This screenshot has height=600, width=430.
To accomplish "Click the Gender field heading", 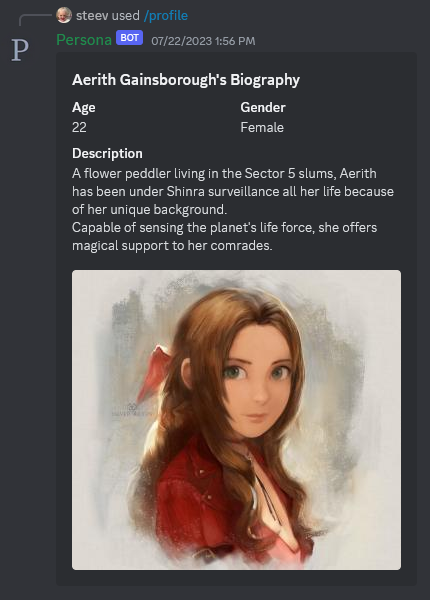I will pyautogui.click(x=263, y=108).
